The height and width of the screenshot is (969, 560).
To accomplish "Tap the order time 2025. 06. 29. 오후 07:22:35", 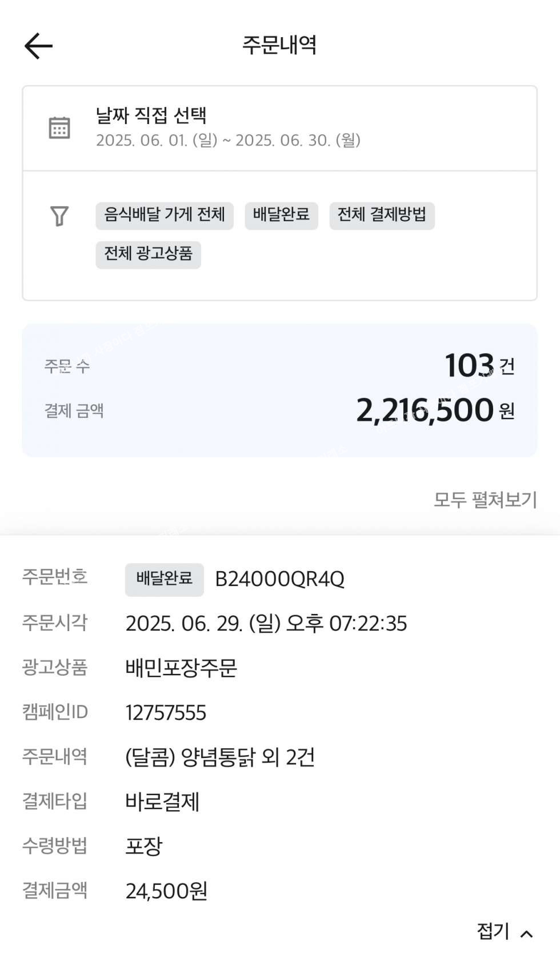I will pyautogui.click(x=266, y=624).
